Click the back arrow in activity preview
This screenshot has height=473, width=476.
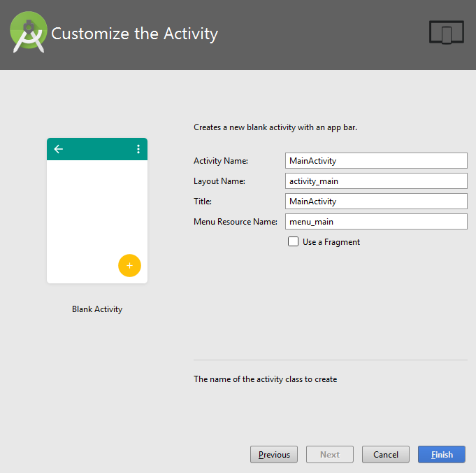click(58, 149)
